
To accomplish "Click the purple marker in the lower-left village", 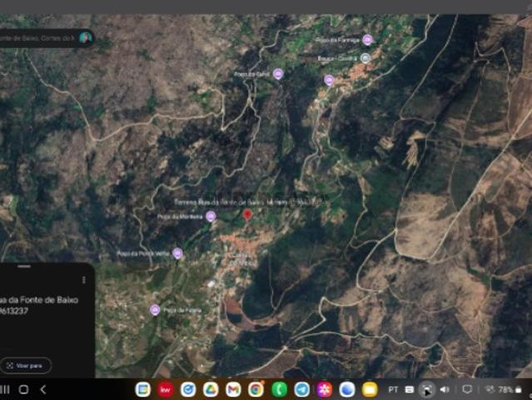I will [155, 310].
